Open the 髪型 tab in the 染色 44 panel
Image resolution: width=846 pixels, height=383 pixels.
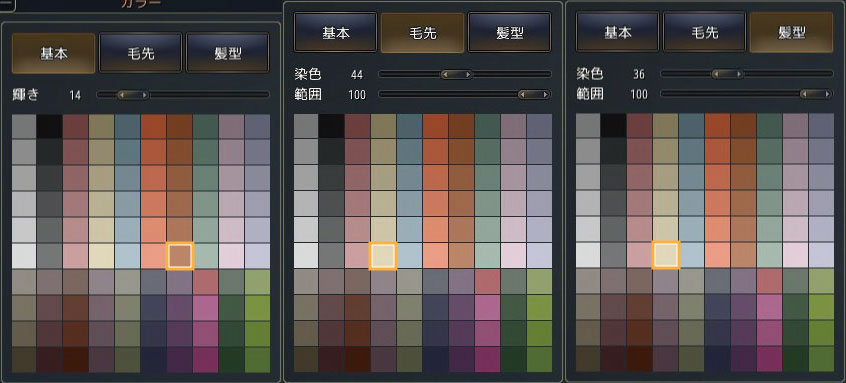click(x=509, y=32)
